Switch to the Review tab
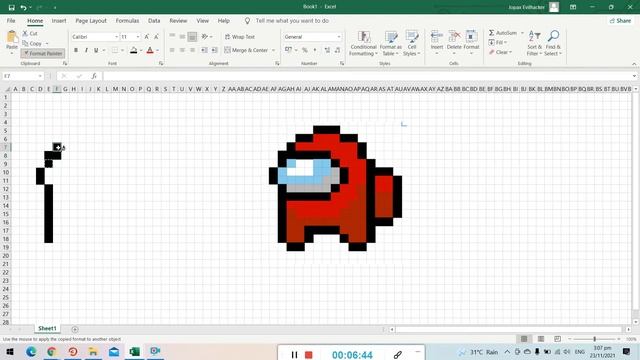This screenshot has width=640, height=360. tap(178, 20)
